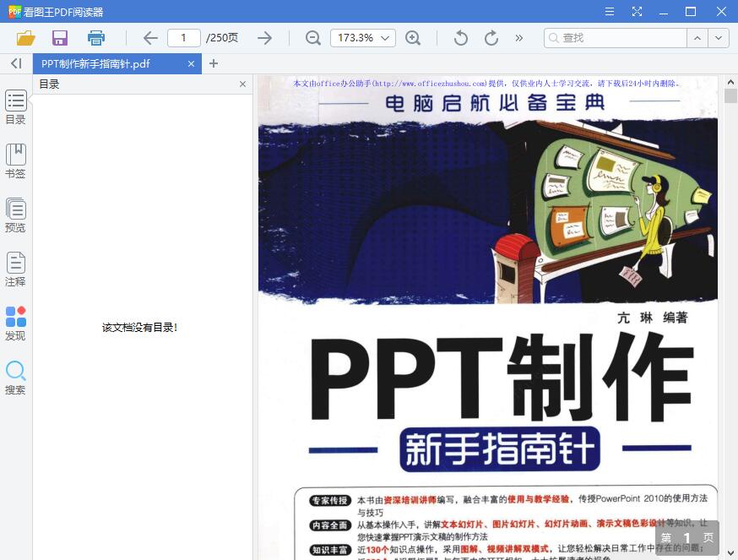This screenshot has height=560, width=738.
Task: Rotate the page clockwise
Action: coord(491,38)
